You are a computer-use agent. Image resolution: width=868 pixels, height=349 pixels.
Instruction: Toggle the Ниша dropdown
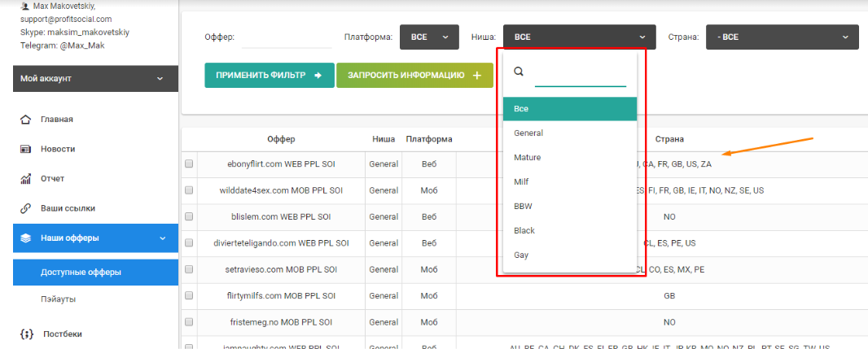tap(580, 37)
